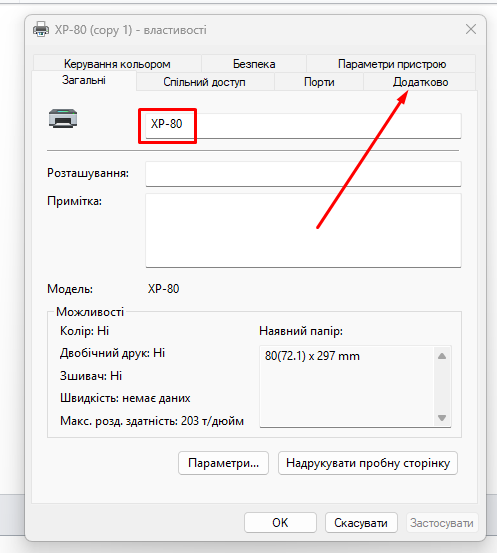Click the Розташування label

point(88,173)
